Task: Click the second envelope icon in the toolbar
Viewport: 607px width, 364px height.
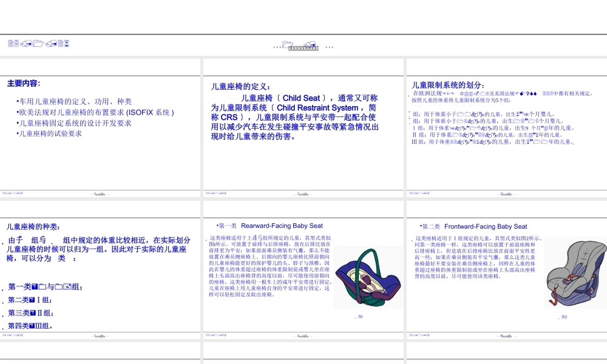Action: click(x=51, y=44)
